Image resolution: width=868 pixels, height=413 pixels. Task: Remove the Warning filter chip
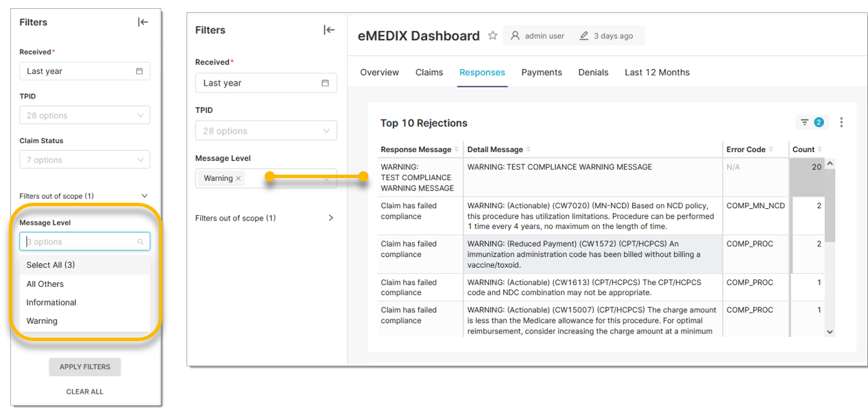[239, 178]
